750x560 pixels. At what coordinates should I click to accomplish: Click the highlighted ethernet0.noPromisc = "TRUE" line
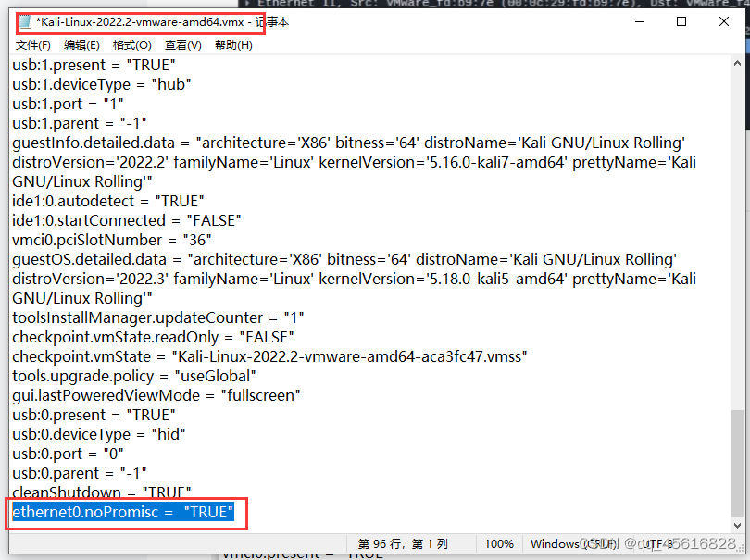coord(123,512)
